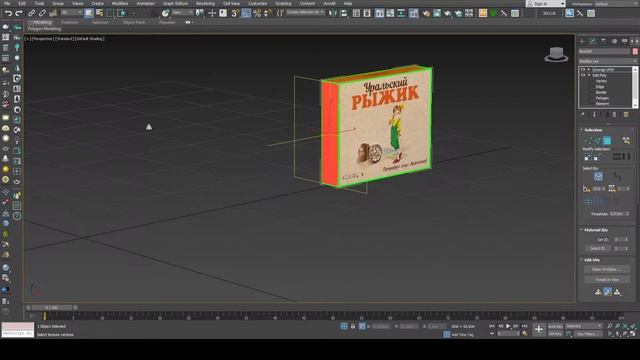The image size is (640, 360).
Task: Click the modifier stack scrollbar
Action: [x=635, y=87]
